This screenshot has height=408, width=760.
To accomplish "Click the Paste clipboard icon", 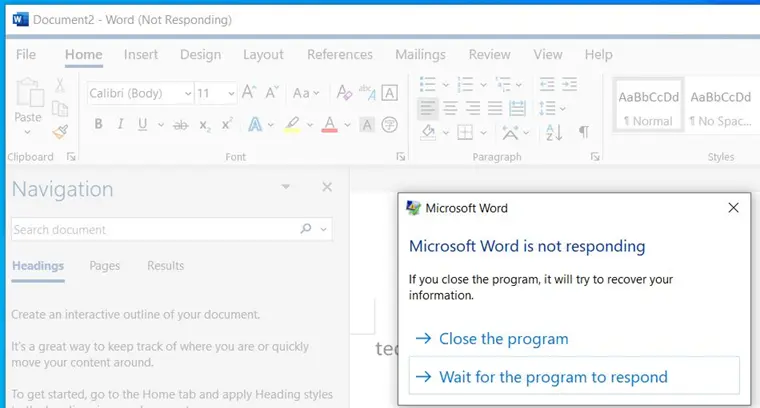I will 29,93.
